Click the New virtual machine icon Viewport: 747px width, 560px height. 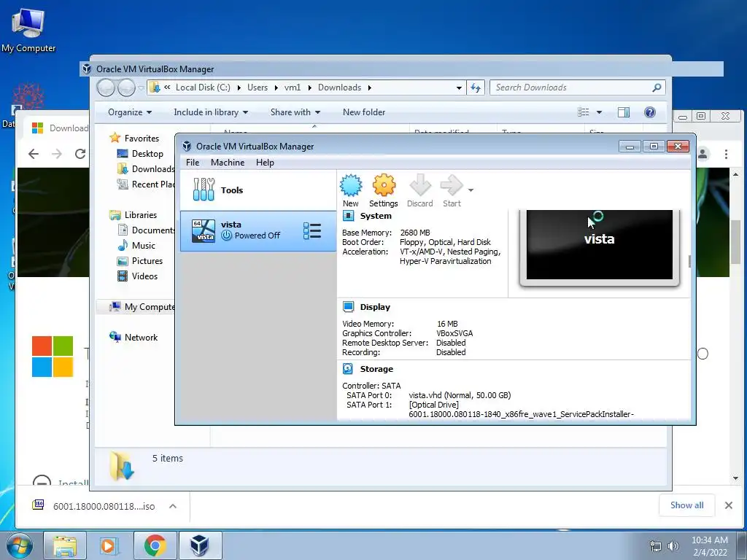pos(351,190)
